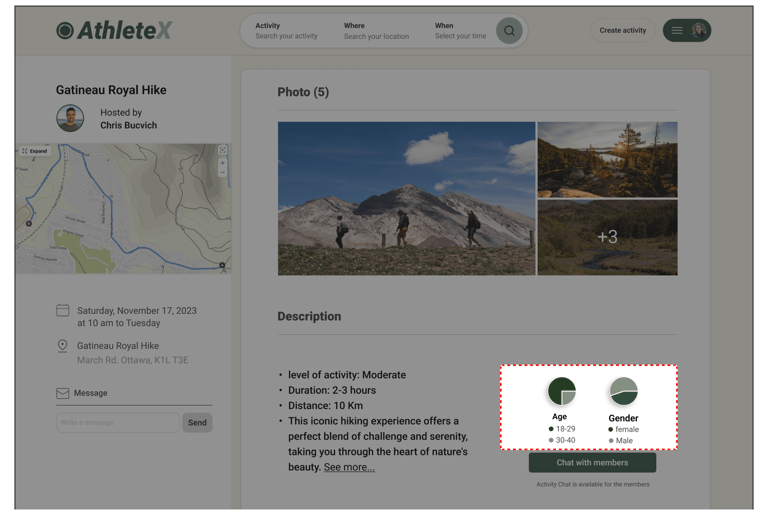The height and width of the screenshot is (515, 768).
Task: Click the 30-40 age legend dot
Action: (551, 440)
